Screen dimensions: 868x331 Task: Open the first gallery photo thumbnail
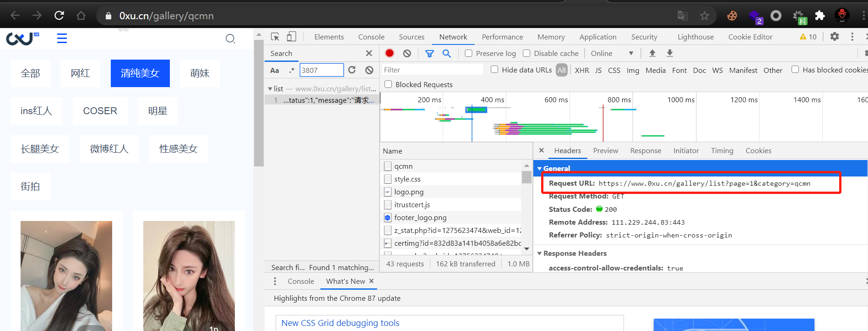[x=66, y=275]
